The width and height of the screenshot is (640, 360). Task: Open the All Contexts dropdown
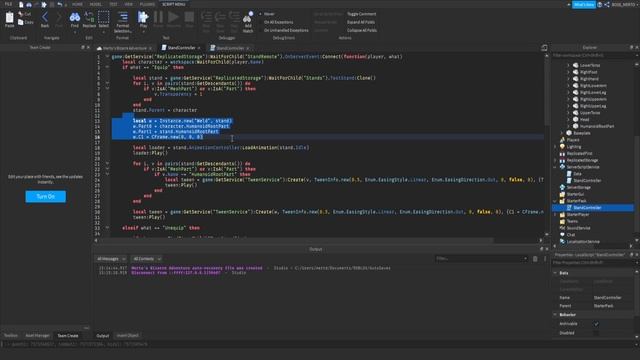point(147,259)
